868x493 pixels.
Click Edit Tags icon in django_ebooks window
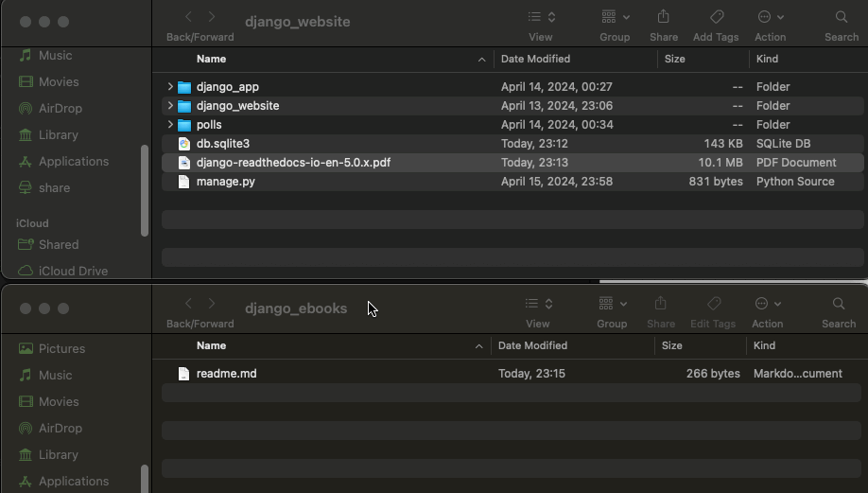(714, 304)
